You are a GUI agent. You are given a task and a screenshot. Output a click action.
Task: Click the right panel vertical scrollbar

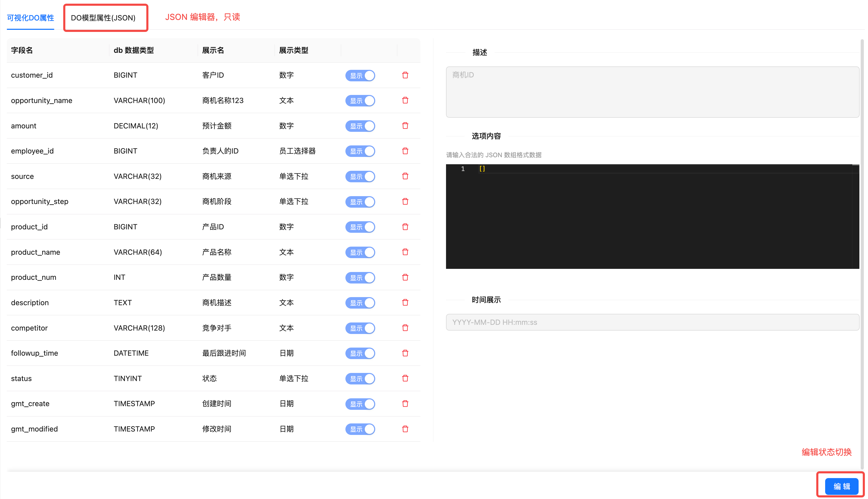click(x=862, y=254)
